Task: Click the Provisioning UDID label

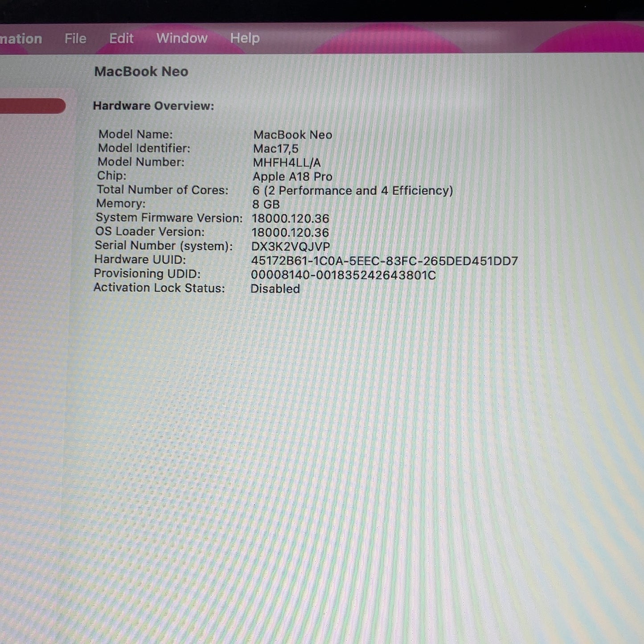Action: pos(147,274)
